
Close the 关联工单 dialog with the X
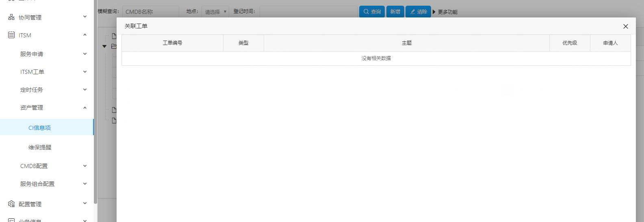(x=625, y=26)
